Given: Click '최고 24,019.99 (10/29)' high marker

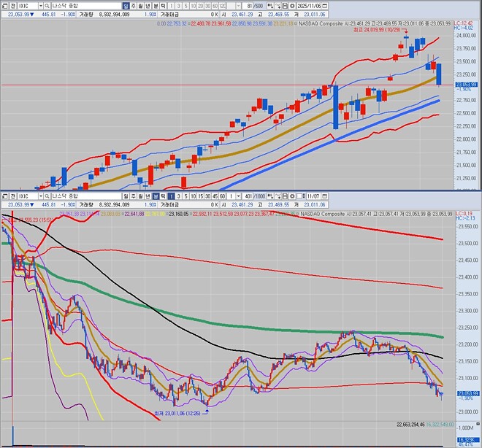Looking at the screenshot, I should point(377,30).
